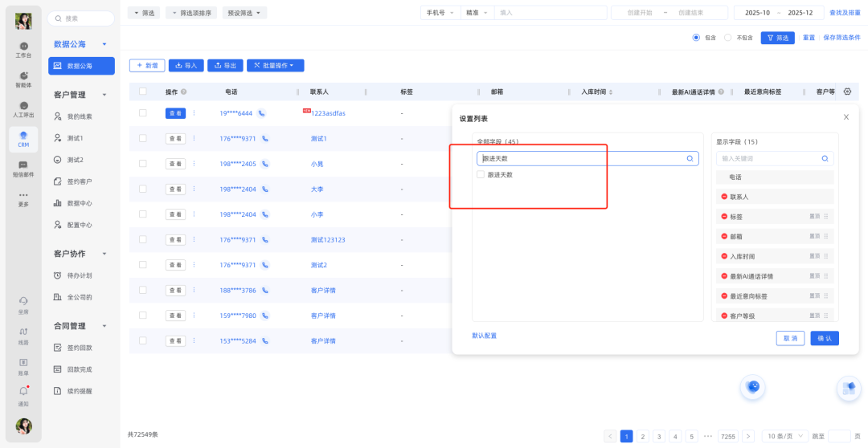This screenshot has height=448, width=868.
Task: Open the 手机号 field selector dropdown
Action: [x=440, y=13]
